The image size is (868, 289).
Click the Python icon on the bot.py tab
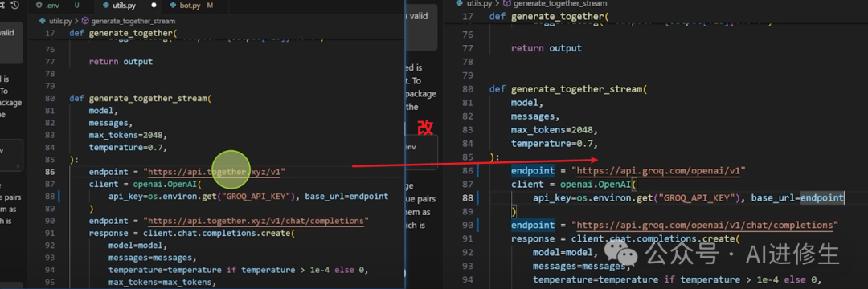[x=174, y=6]
